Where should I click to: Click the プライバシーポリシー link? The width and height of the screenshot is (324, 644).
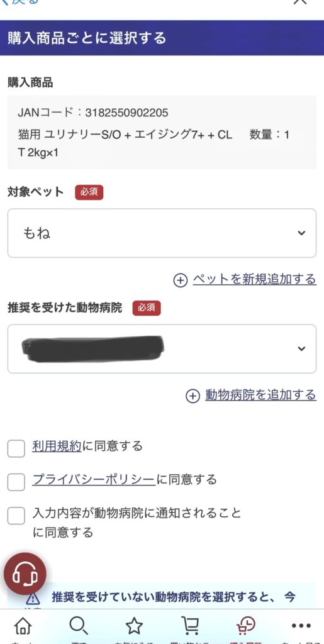pos(94,480)
